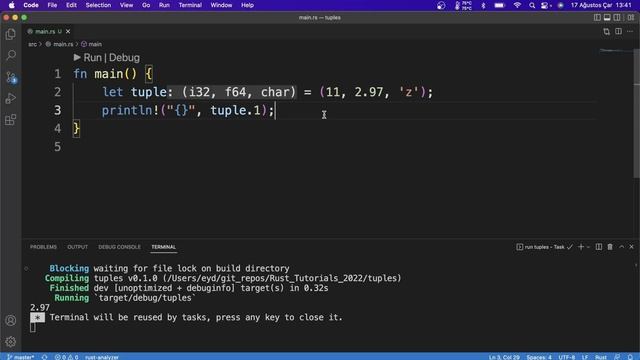This screenshot has height=360, width=640.
Task: Click Ln 3, Col 29 cursor position
Action: (504, 357)
